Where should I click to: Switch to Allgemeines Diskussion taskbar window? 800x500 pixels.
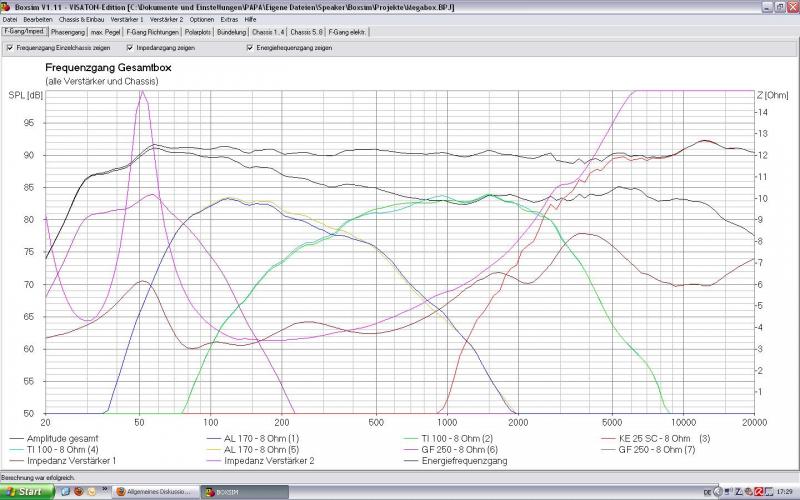155,492
